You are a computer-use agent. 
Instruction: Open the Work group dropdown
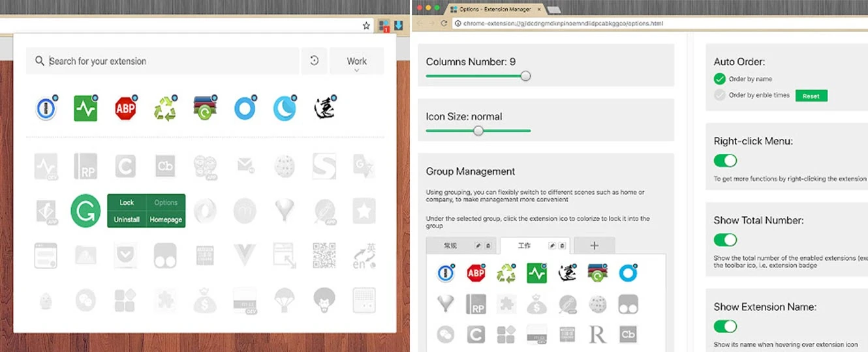coord(356,61)
